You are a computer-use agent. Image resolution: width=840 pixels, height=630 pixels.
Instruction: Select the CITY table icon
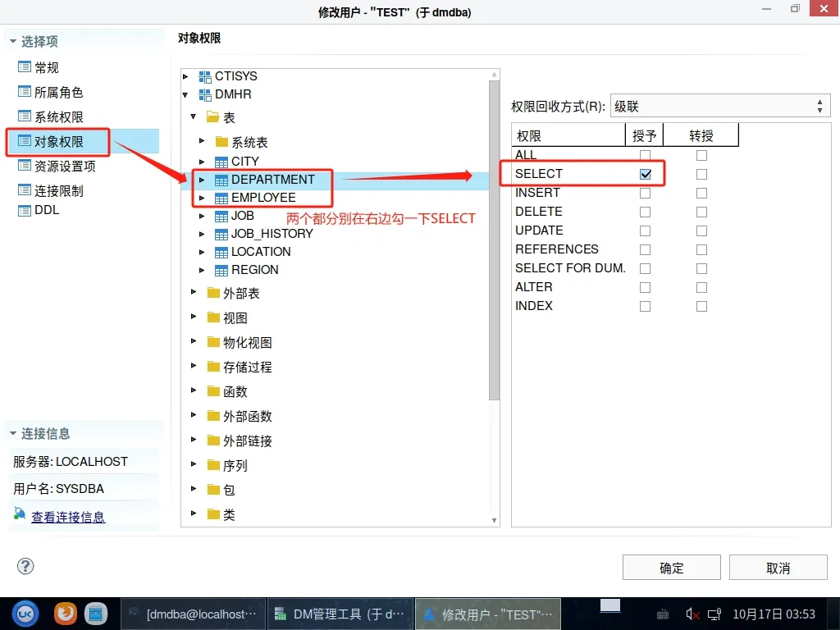[221, 162]
